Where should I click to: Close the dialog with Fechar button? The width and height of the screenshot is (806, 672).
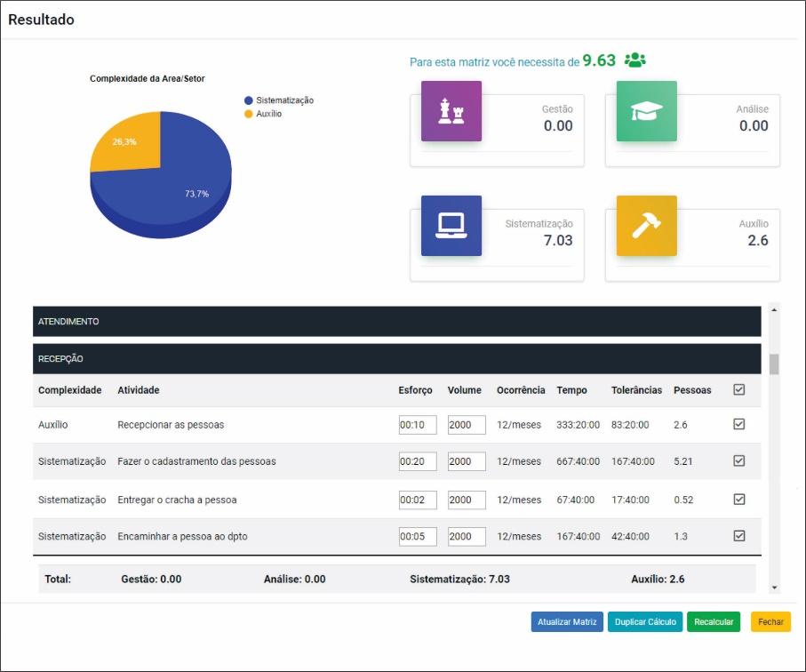coord(770,621)
